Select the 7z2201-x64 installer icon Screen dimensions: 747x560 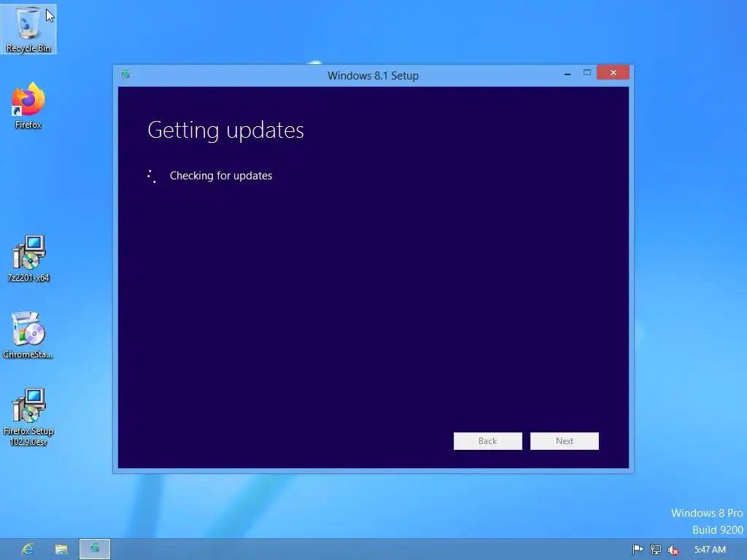pyautogui.click(x=28, y=259)
